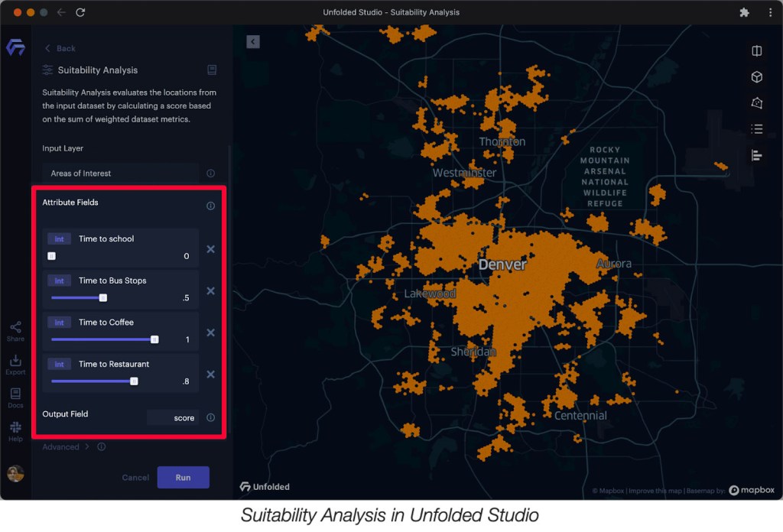Image resolution: width=783 pixels, height=532 pixels.
Task: Run the suitability analysis
Action: click(184, 478)
